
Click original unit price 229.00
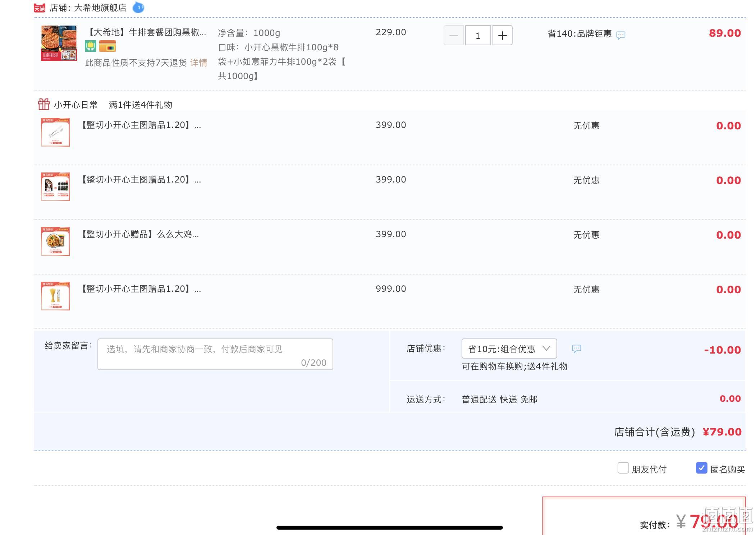[x=391, y=32]
